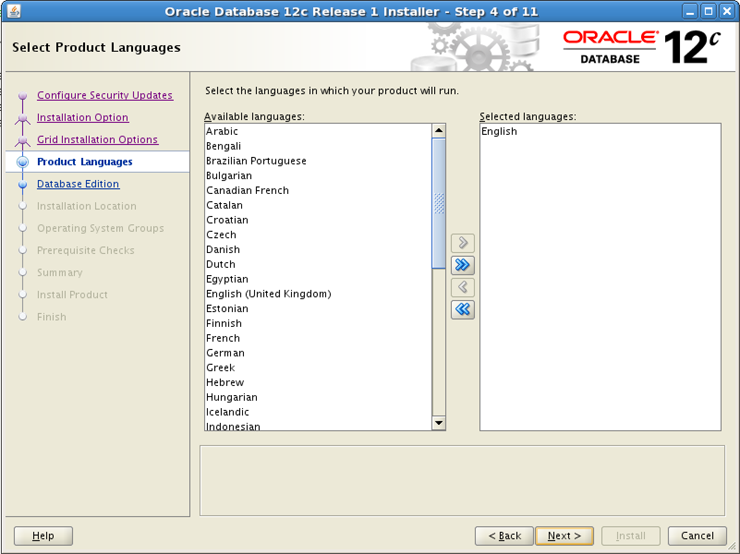Select English in the selected languages list
The image size is (740, 554).
click(x=600, y=131)
